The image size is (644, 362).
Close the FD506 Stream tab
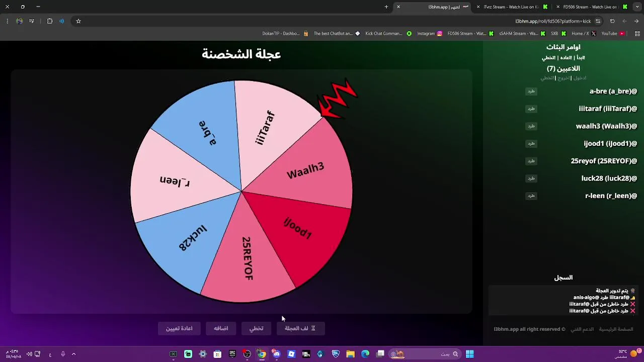coord(557,7)
